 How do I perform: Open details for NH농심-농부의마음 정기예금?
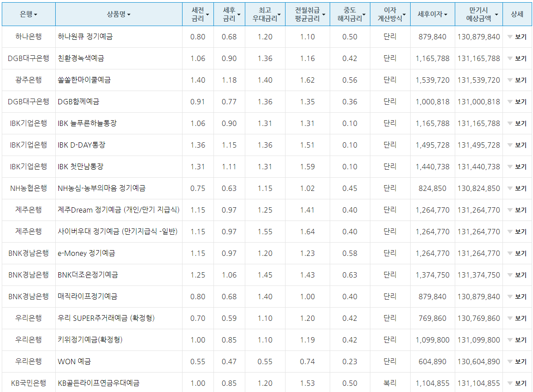point(517,188)
